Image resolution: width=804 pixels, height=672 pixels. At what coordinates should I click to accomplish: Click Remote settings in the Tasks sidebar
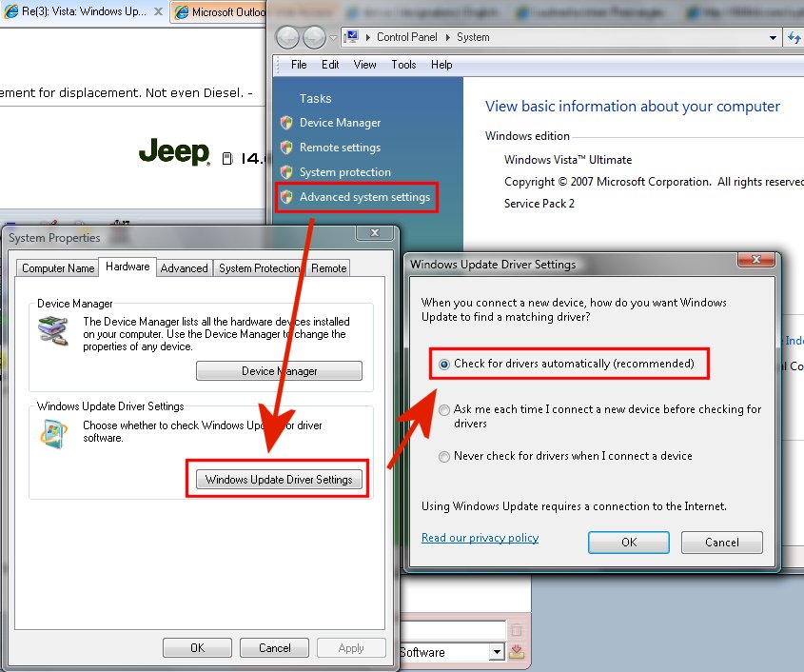tap(339, 148)
